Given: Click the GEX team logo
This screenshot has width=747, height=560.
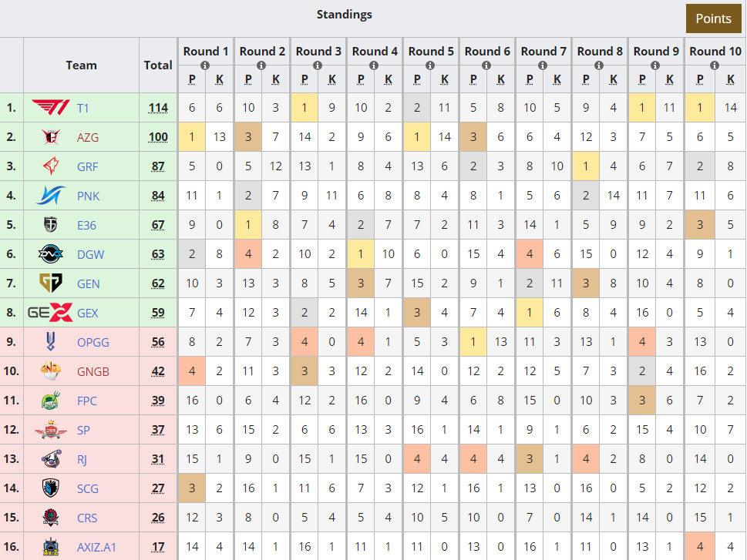Looking at the screenshot, I should coord(51,313).
